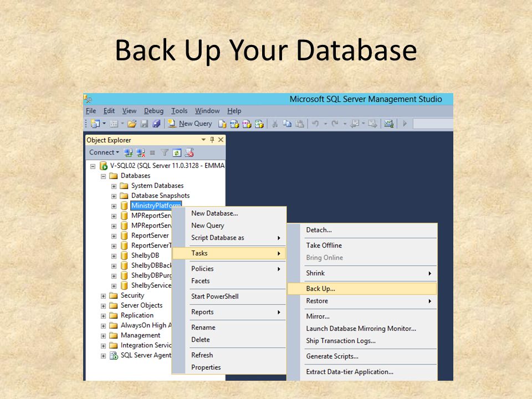Image resolution: width=532 pixels, height=399 pixels.
Task: Click the Save disk icon
Action: 144,124
